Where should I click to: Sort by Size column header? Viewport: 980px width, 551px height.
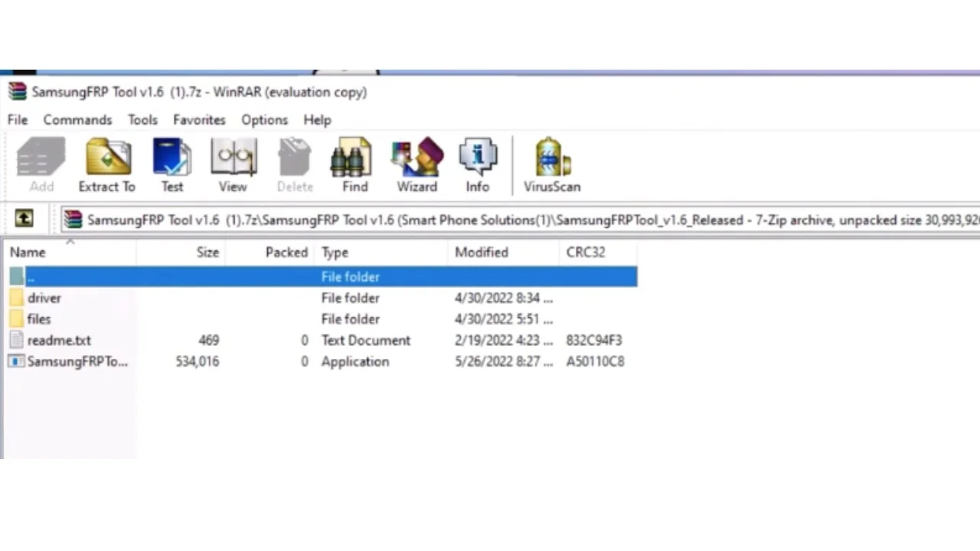(x=181, y=253)
